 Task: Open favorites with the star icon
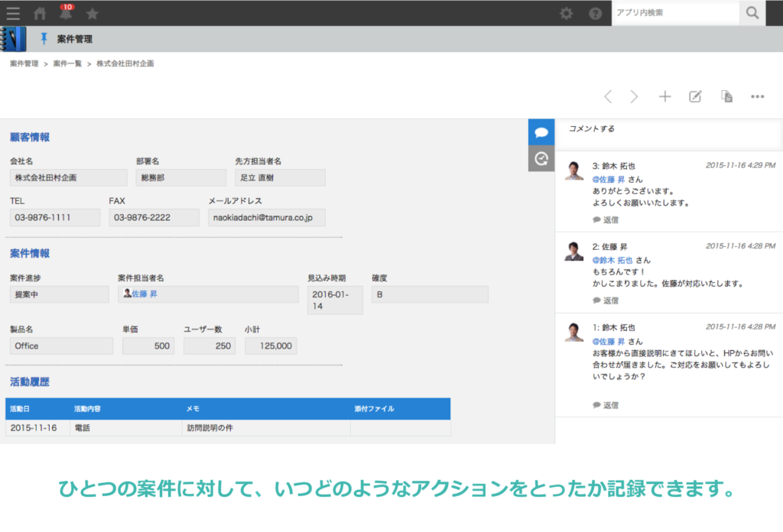coord(93,13)
